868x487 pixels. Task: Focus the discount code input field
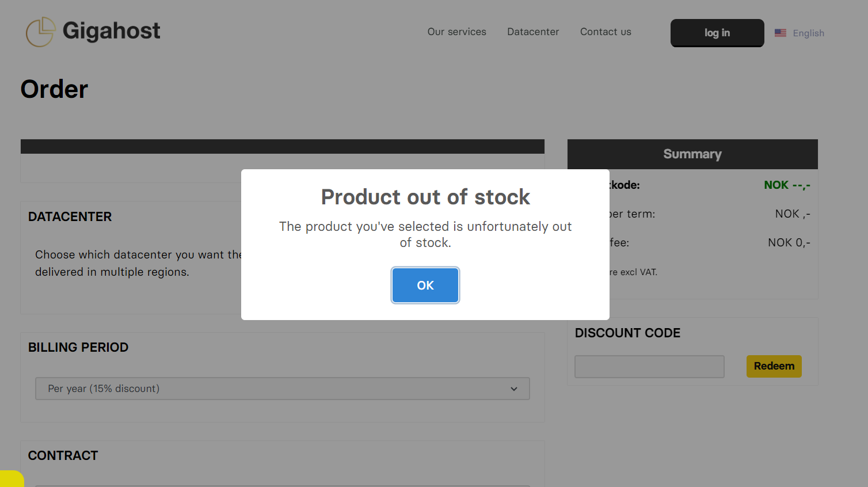pyautogui.click(x=649, y=367)
